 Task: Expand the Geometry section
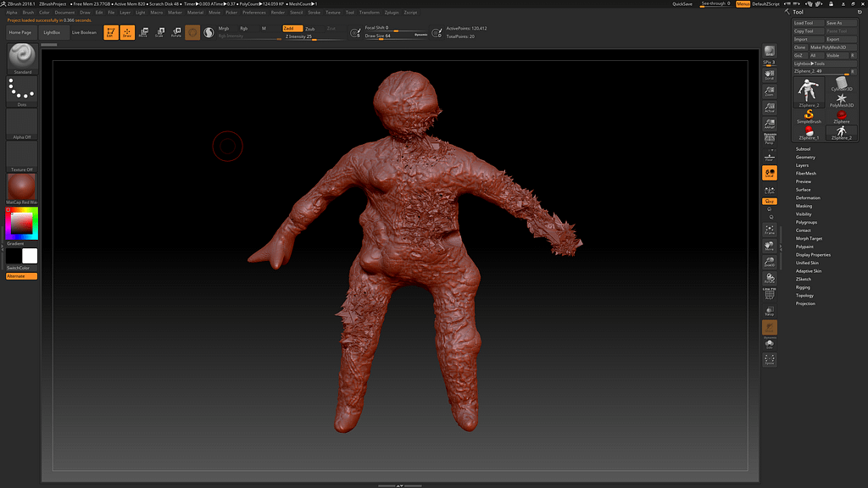pos(805,158)
